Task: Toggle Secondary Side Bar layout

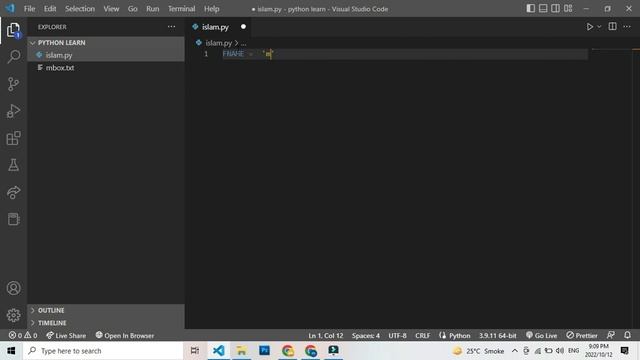Action: pyautogui.click(x=556, y=9)
